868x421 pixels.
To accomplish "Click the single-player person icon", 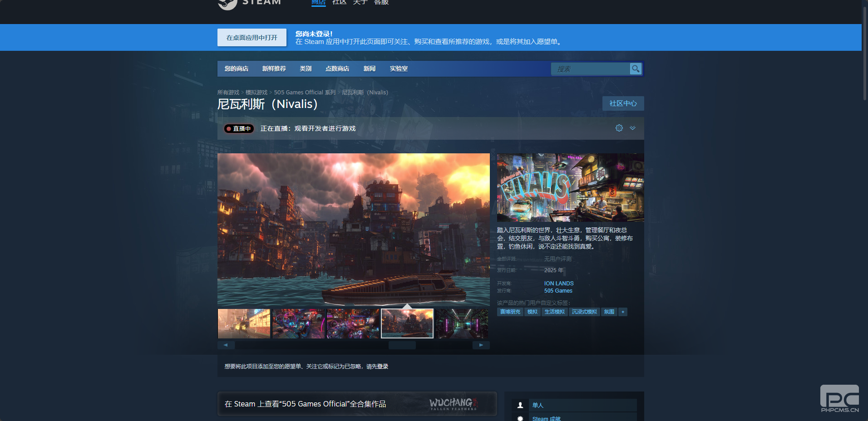I will (520, 405).
